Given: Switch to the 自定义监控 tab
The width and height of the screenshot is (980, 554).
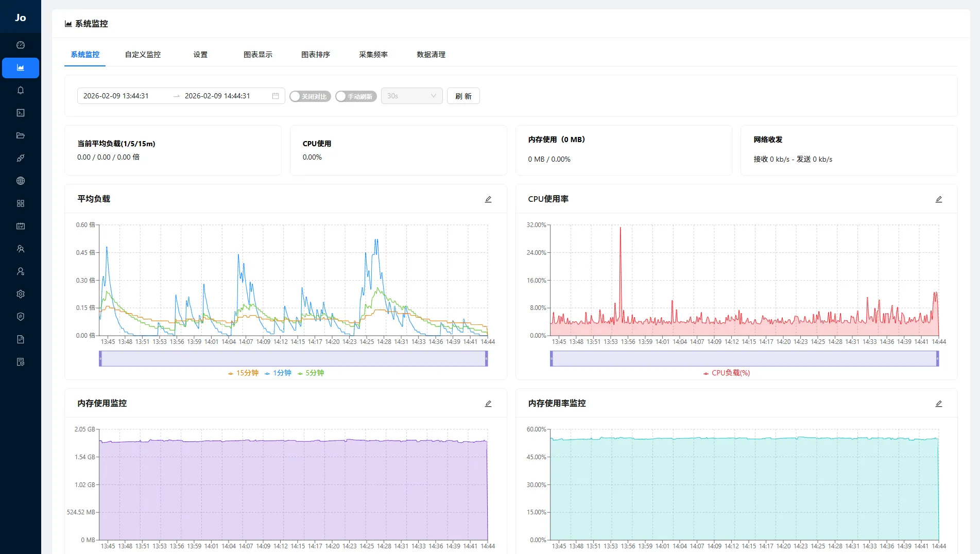Looking at the screenshot, I should pos(143,55).
